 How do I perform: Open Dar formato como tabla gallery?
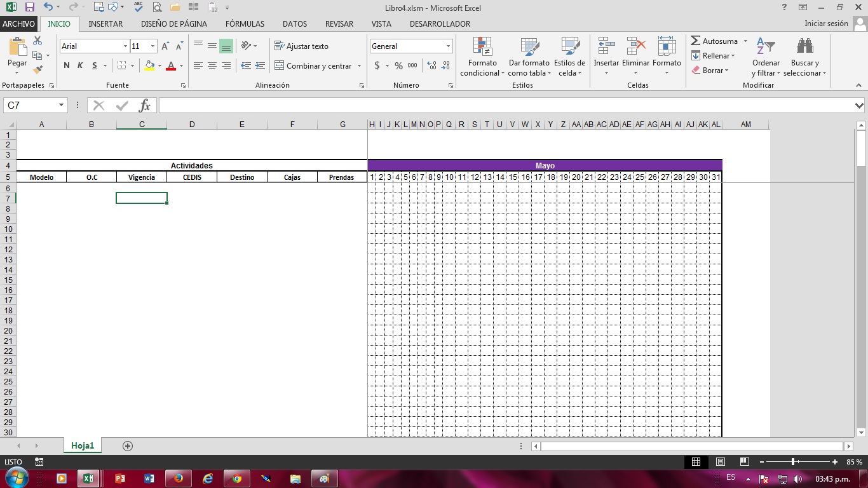click(529, 57)
